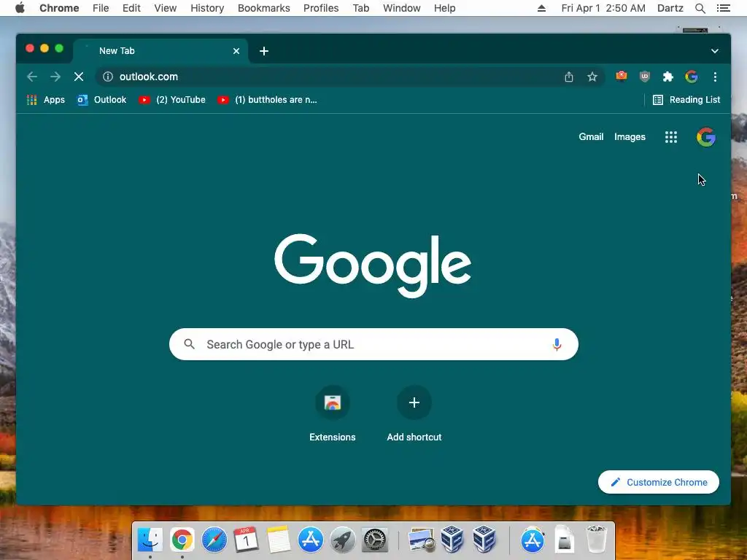Open Chrome profile Google icon in toolbar
This screenshot has width=747, height=560.
point(692,77)
